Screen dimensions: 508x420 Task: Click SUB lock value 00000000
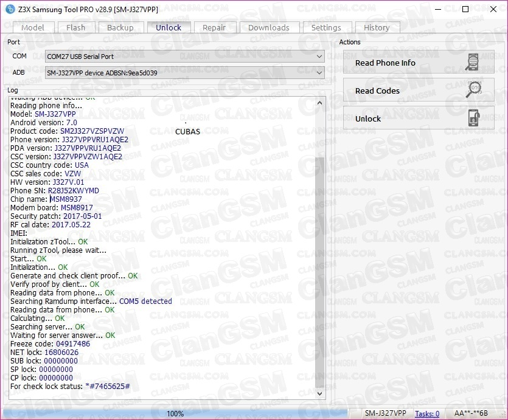pyautogui.click(x=61, y=361)
